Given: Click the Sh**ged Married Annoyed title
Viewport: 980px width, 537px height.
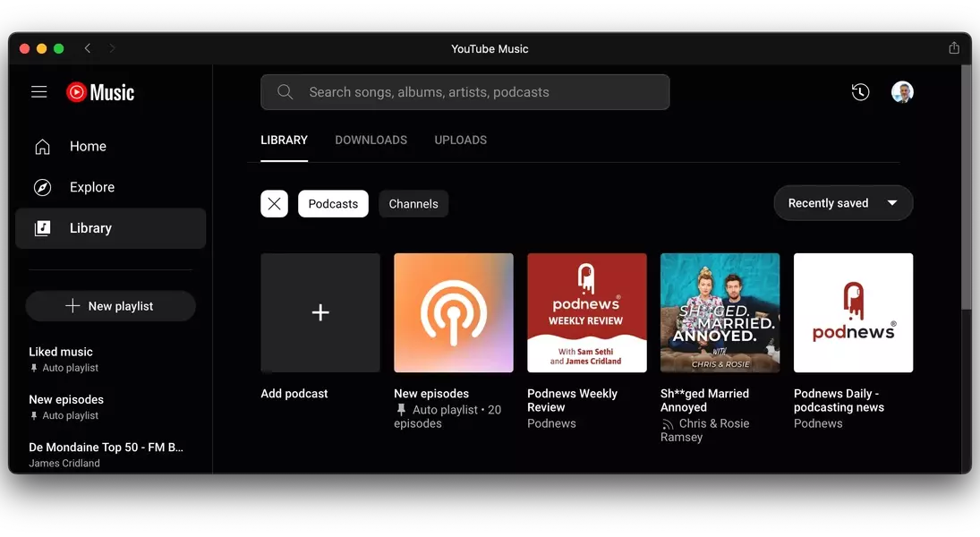Looking at the screenshot, I should pos(704,400).
